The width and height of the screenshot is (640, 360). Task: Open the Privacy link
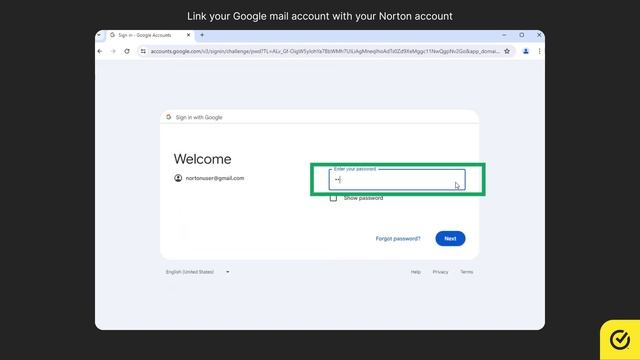pos(440,272)
